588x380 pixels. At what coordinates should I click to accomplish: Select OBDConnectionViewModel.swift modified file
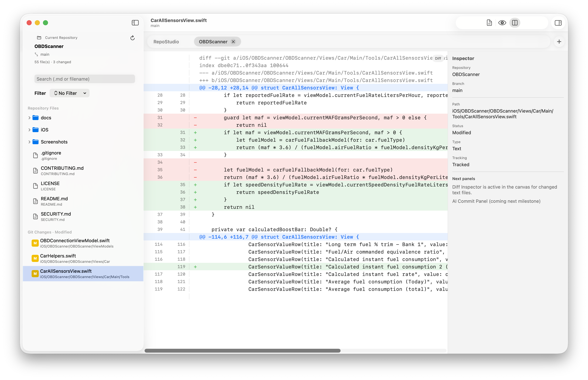[83, 243]
